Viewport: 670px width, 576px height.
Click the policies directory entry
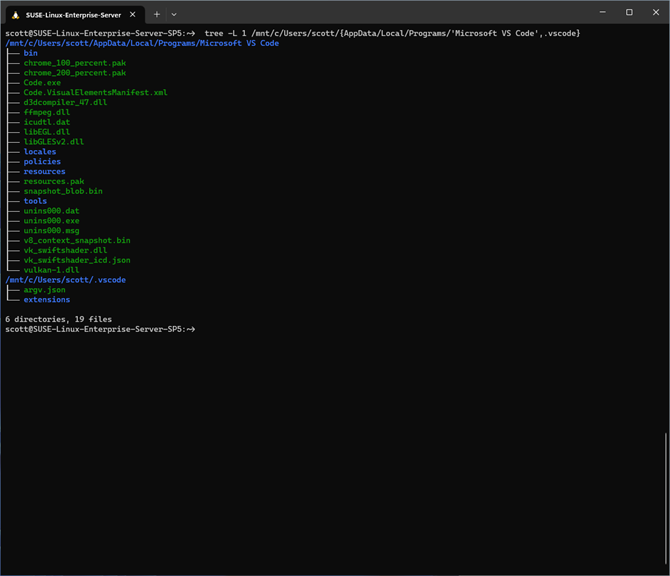[42, 162]
